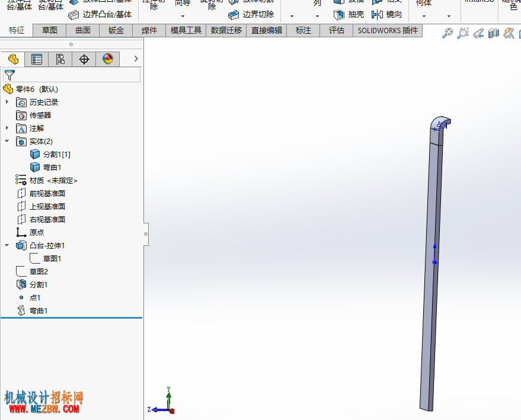Select the 上视基准面 plane
Screen dimensions: 521x420
pyautogui.click(x=41, y=206)
